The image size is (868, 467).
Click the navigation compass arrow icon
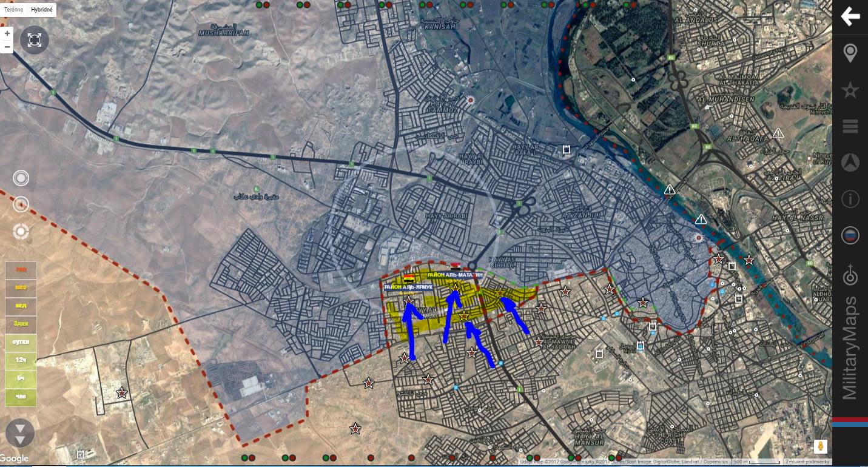850,163
